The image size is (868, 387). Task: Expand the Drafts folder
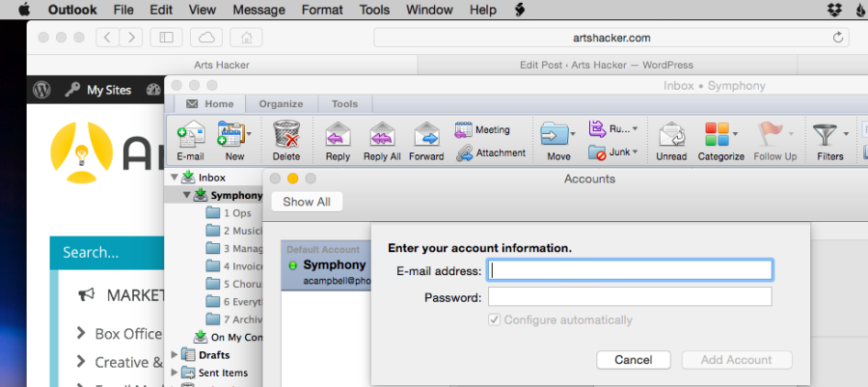175,355
